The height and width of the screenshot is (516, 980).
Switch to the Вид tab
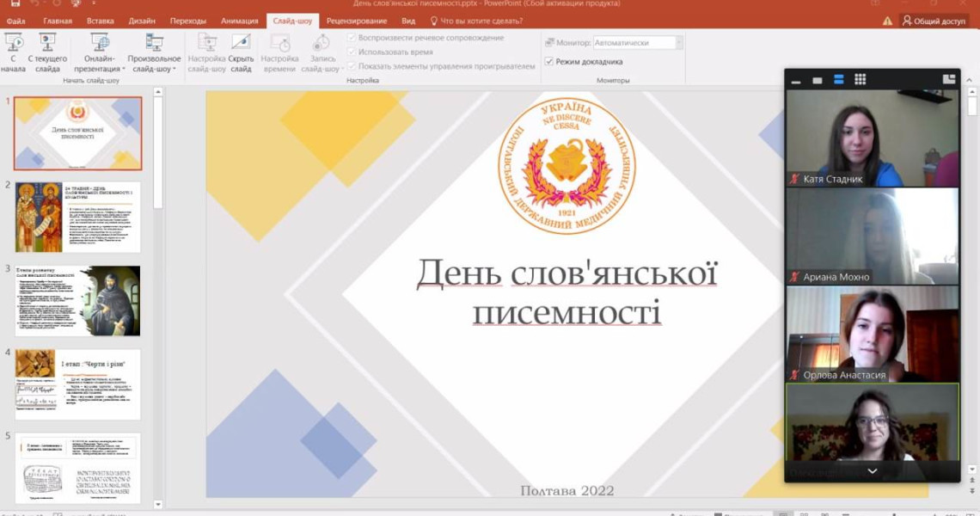408,21
